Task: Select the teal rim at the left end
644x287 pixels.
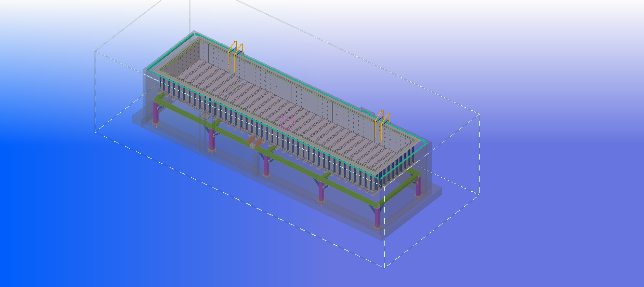Action: click(x=171, y=51)
